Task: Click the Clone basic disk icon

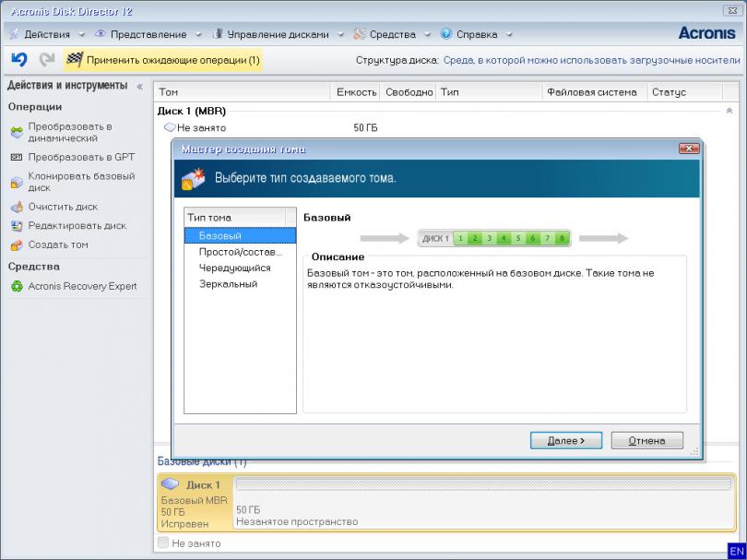Action: click(17, 182)
